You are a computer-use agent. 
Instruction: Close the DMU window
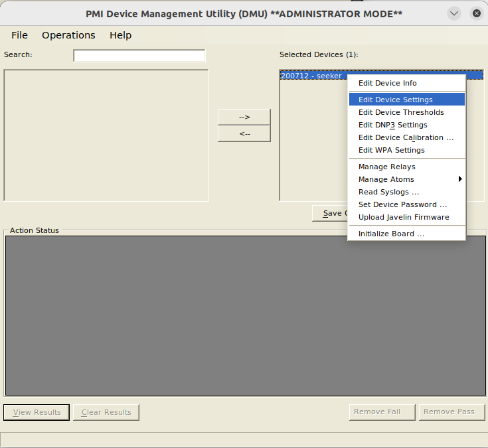[476, 13]
